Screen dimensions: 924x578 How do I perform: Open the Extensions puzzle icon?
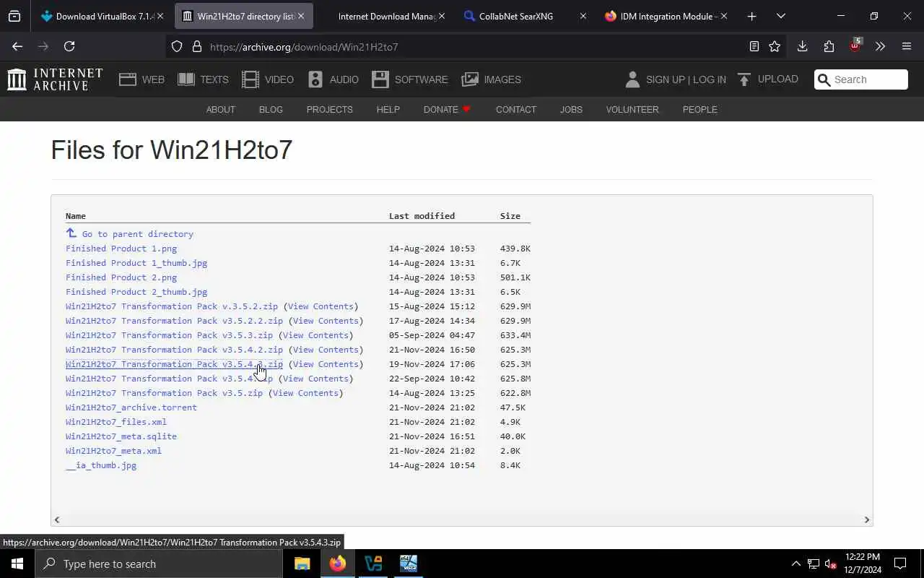click(829, 46)
